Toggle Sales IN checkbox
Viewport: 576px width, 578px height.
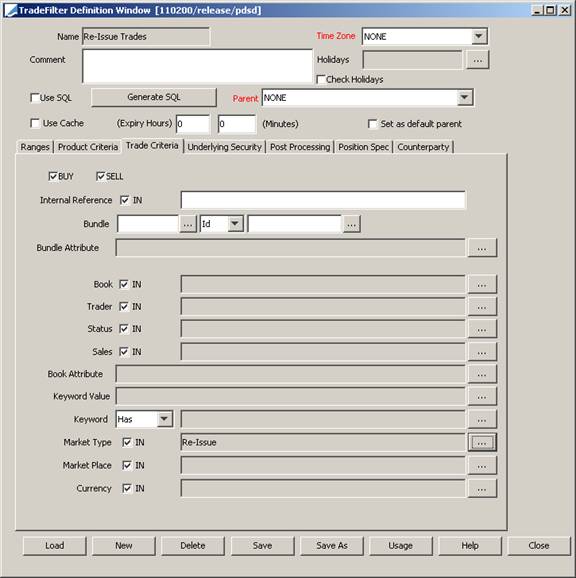(x=123, y=352)
